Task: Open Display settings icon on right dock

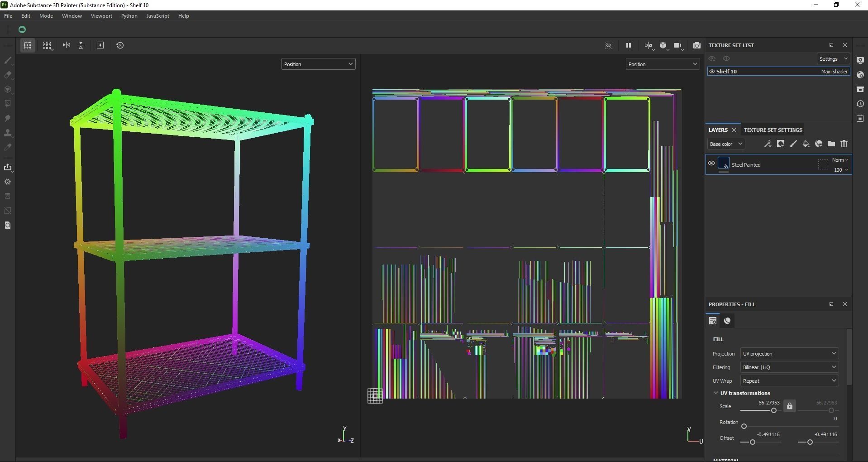Action: (860, 60)
